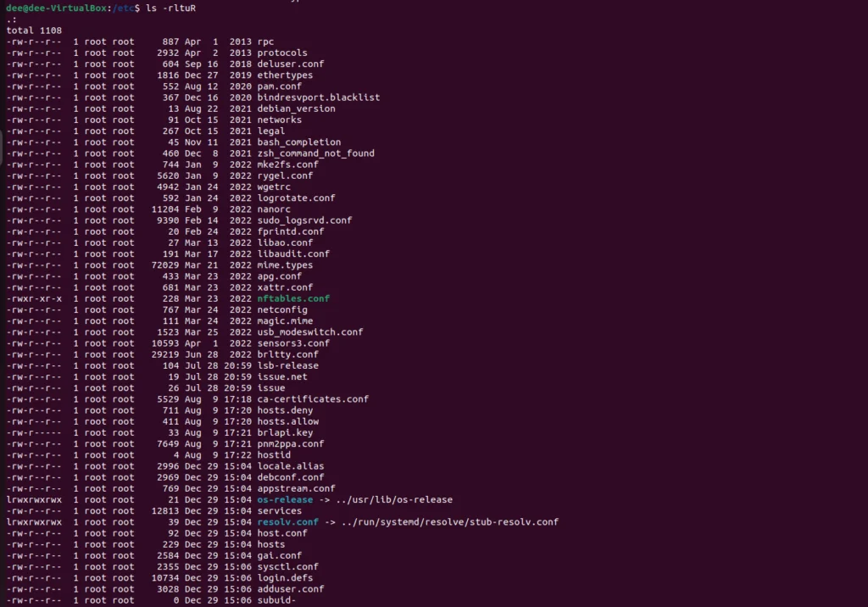The width and height of the screenshot is (868, 607).
Task: Click the debian_version filename
Action: [296, 109]
